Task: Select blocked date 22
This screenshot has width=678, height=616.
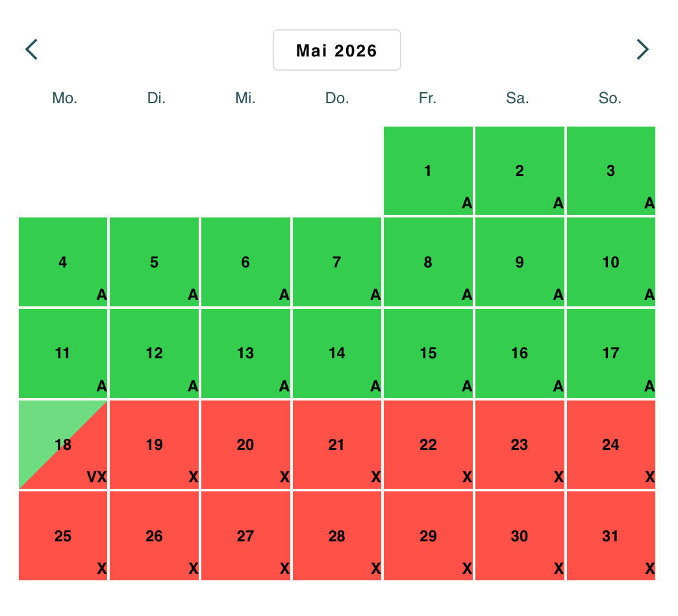Action: click(428, 445)
